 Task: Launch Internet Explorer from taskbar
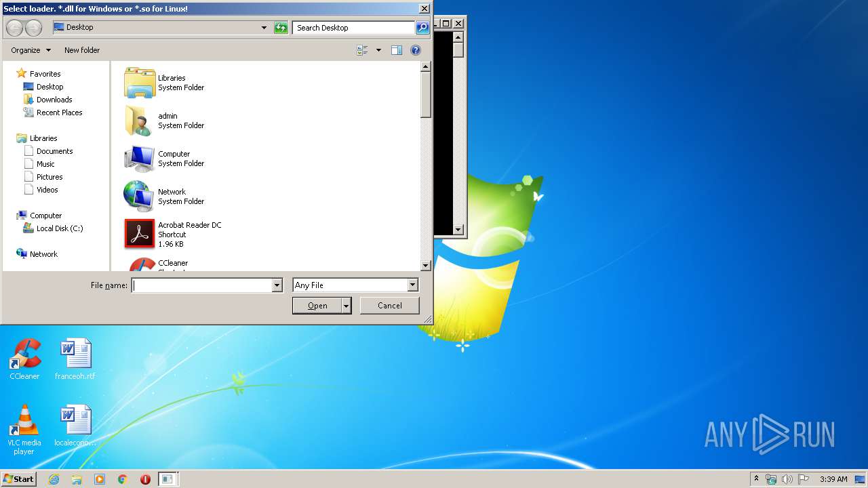54,479
